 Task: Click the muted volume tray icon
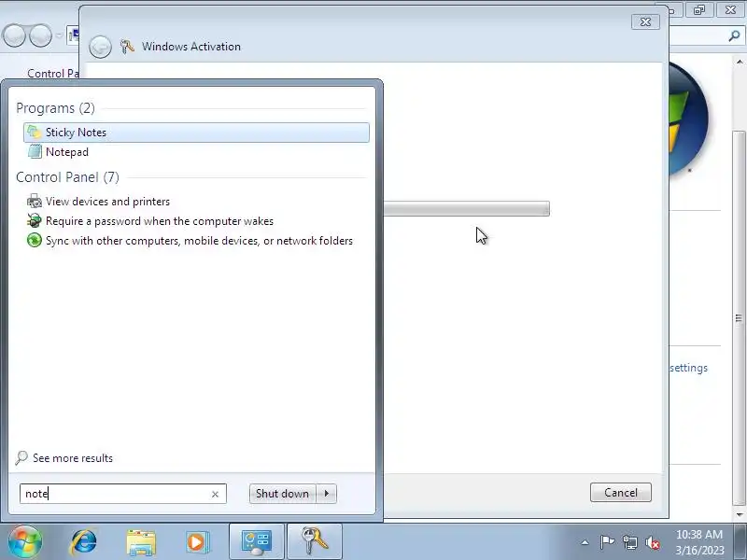(x=652, y=542)
